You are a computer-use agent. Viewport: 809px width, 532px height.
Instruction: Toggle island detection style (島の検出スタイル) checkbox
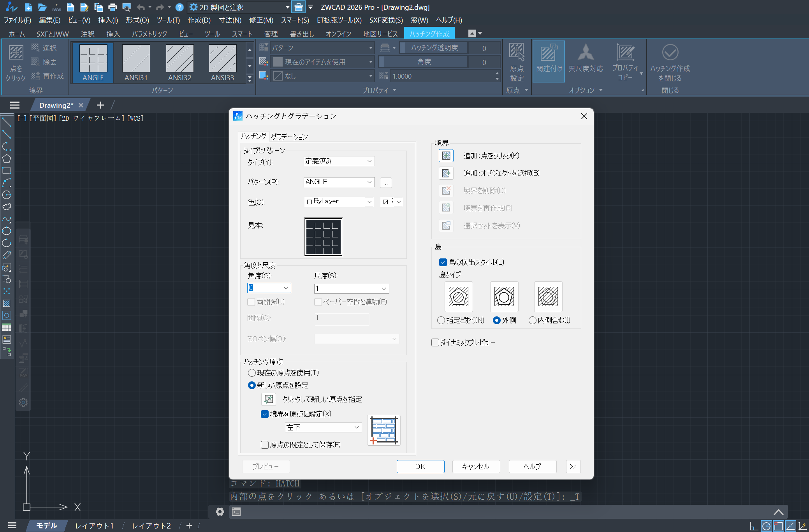point(443,262)
